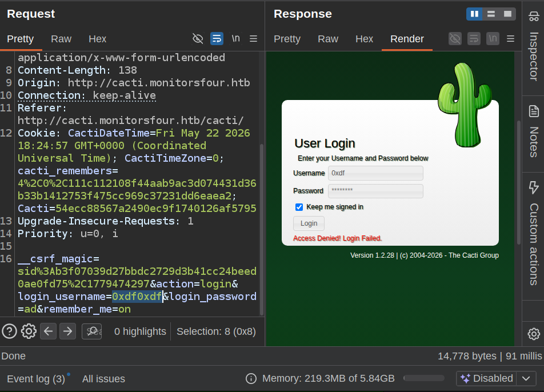Toggle newline display in Response panel

point(493,38)
